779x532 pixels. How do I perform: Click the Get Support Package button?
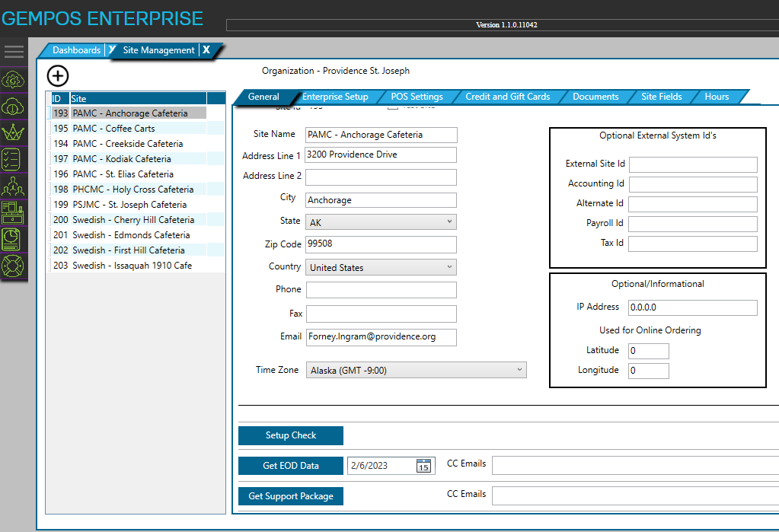[x=290, y=495]
